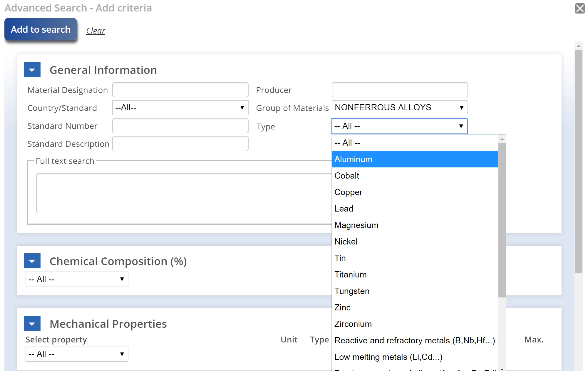
Task: Click the Standard Number input box
Action: click(x=180, y=126)
